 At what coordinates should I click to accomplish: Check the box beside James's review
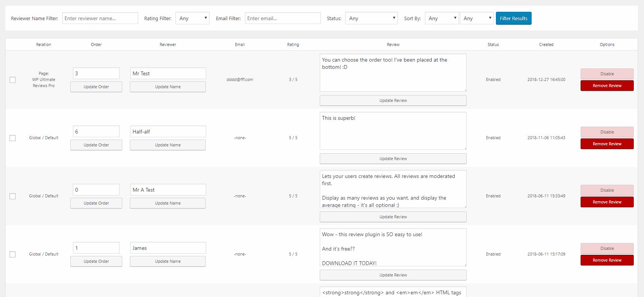tap(13, 254)
